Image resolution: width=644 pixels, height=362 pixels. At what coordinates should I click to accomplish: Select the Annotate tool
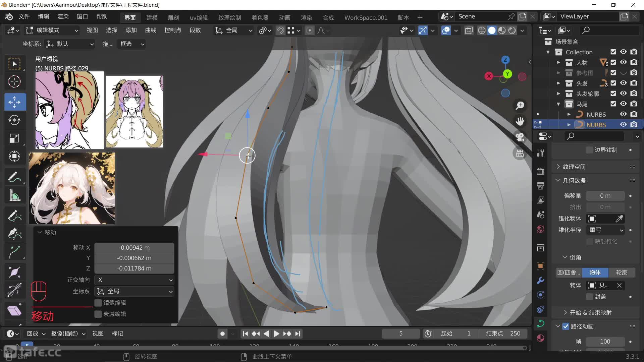click(x=14, y=177)
